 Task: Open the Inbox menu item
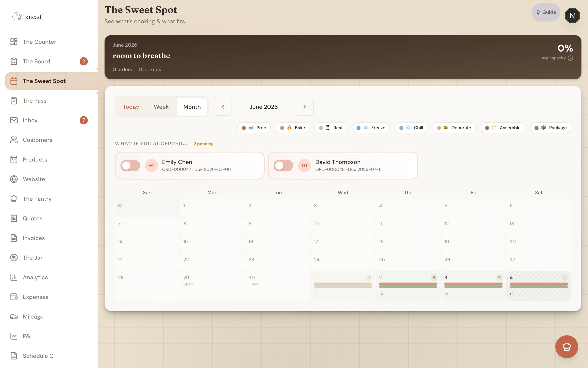point(49,120)
